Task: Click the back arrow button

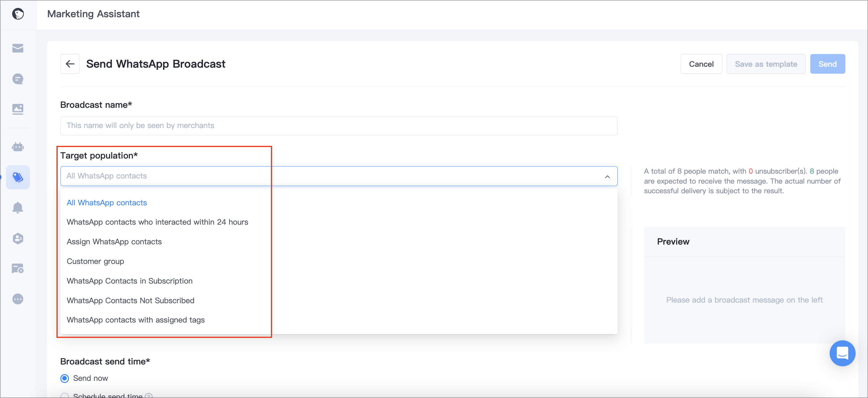Action: (x=70, y=64)
